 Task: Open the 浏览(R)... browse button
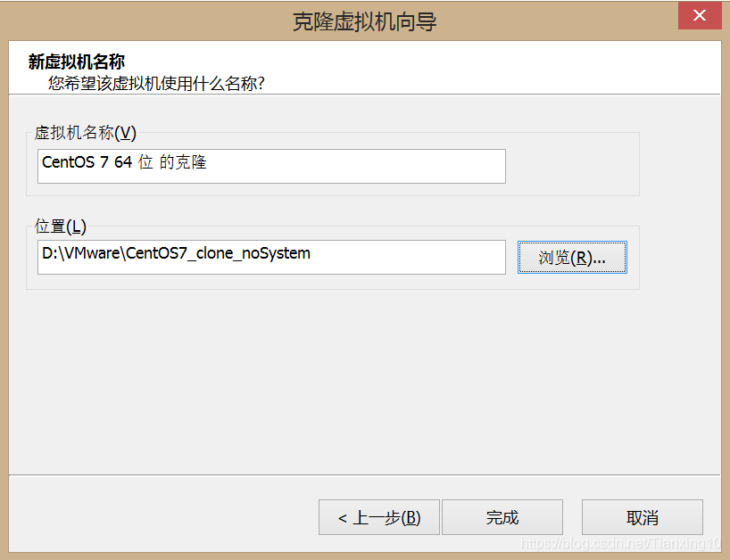572,257
